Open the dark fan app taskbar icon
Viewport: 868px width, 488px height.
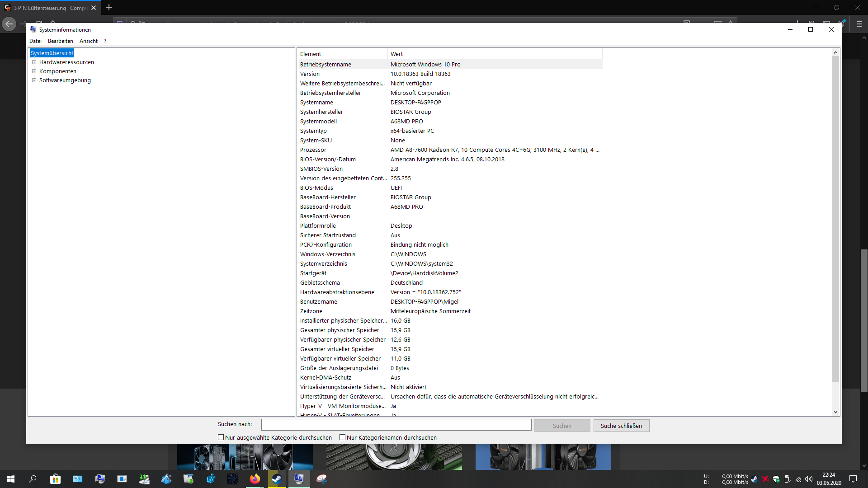(x=233, y=479)
